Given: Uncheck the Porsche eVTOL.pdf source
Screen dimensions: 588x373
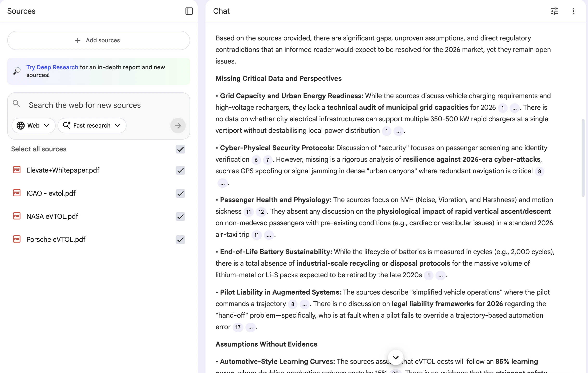Looking at the screenshot, I should pyautogui.click(x=180, y=239).
